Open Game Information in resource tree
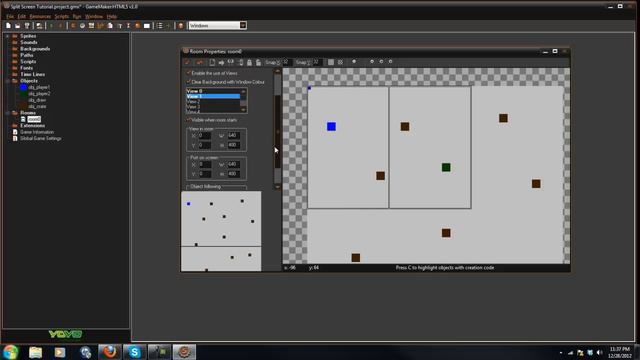 (37, 132)
